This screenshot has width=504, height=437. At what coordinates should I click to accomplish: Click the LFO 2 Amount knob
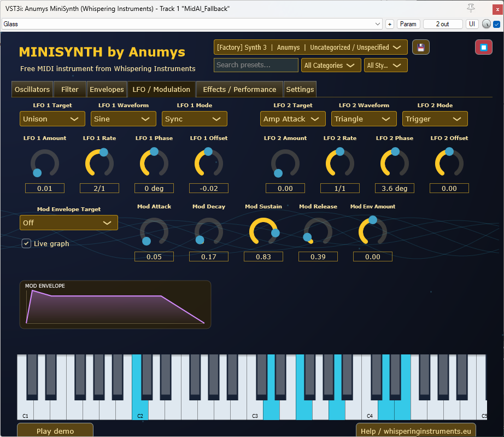(285, 164)
